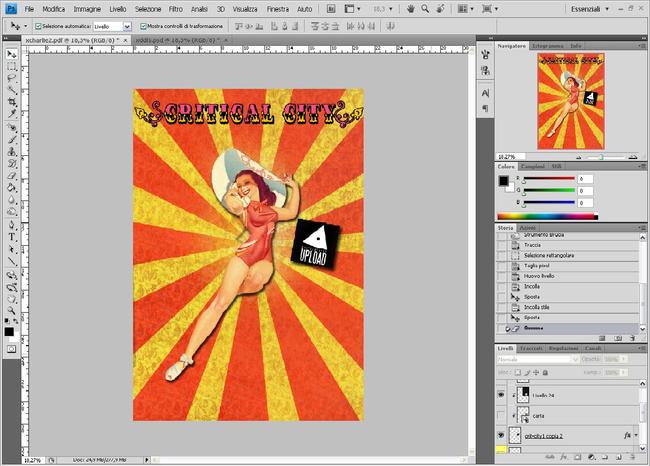Open the tool preset picker arrow

pyautogui.click(x=26, y=26)
